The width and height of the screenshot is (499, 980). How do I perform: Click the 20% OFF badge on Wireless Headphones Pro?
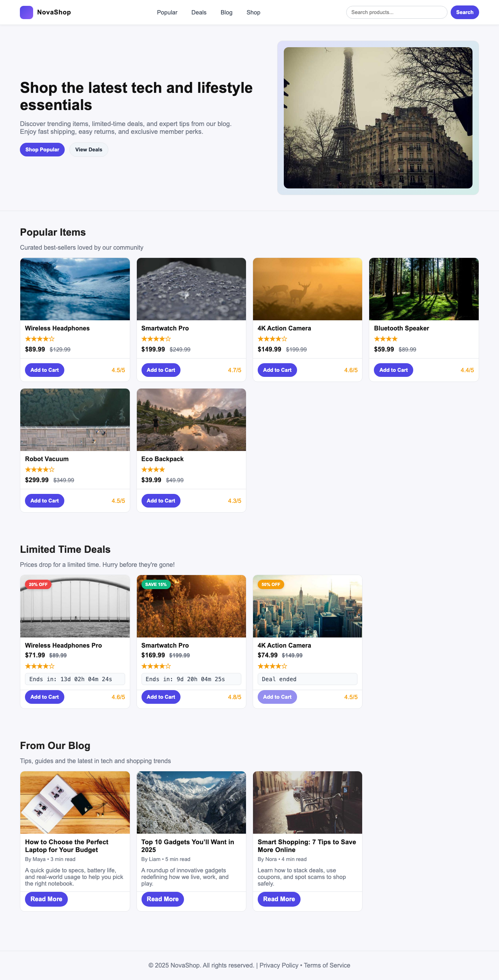click(x=37, y=584)
